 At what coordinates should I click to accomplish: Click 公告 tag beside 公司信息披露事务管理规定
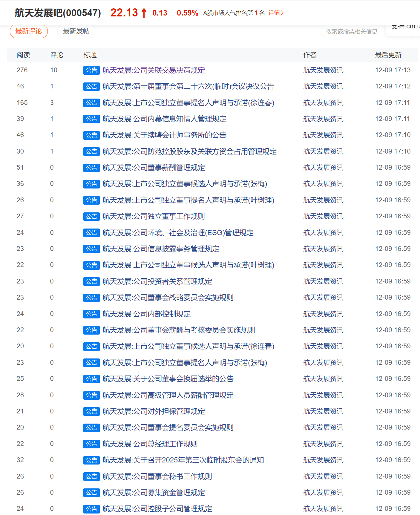point(91,249)
